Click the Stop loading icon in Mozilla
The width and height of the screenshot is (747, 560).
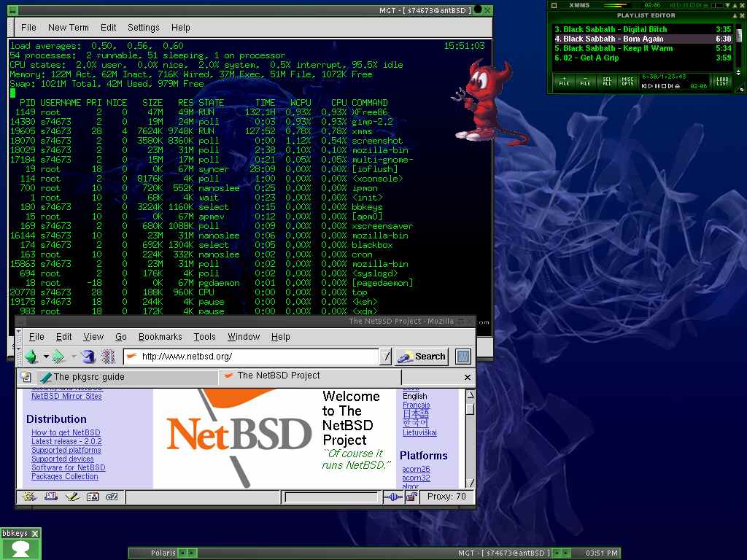(x=109, y=357)
